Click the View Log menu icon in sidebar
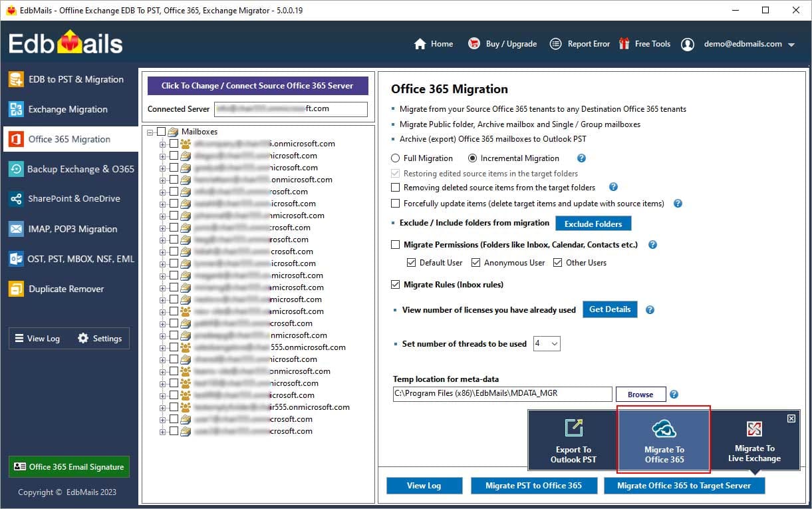This screenshot has width=812, height=509. 19,338
